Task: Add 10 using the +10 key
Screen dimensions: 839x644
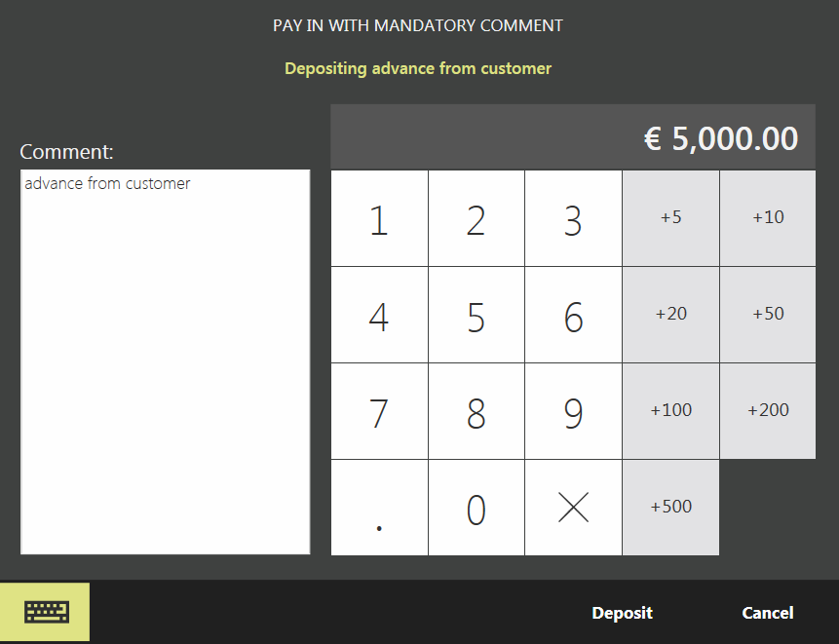Action: point(768,218)
